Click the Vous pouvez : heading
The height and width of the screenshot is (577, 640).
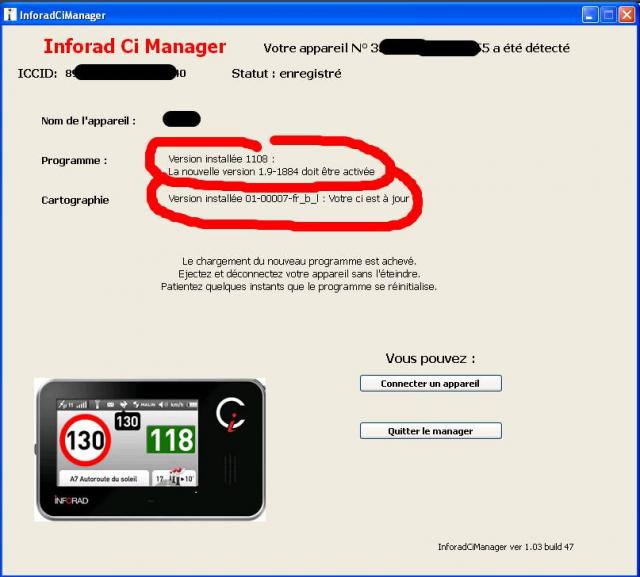pyautogui.click(x=431, y=359)
